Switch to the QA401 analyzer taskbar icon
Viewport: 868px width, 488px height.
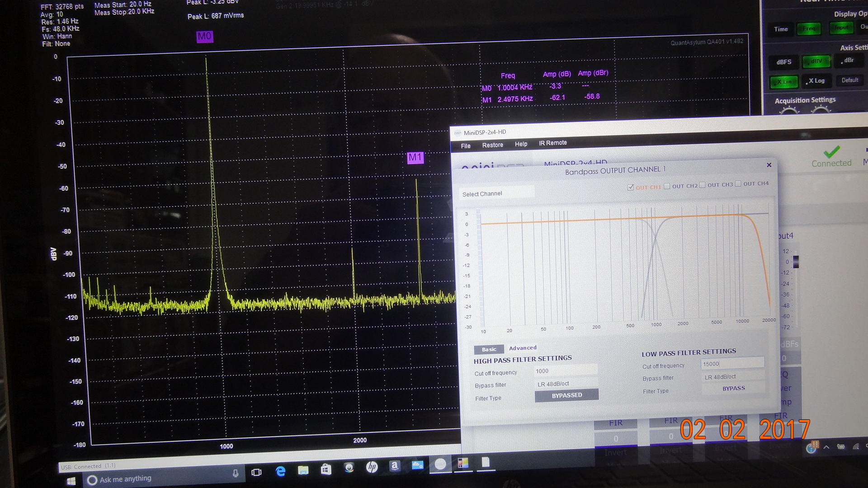point(463,463)
